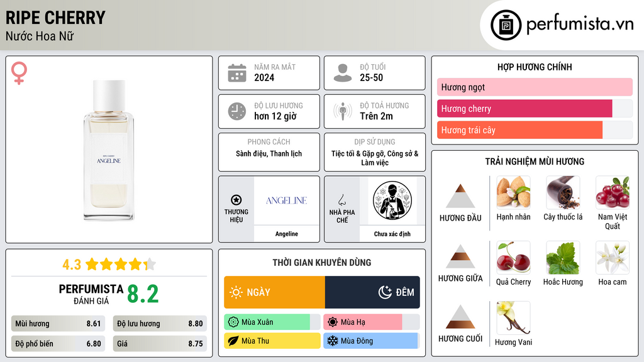Viewport: 644px width, 362px height.
Task: Click the sillage icon beside Độ toả hương
Action: click(x=343, y=111)
